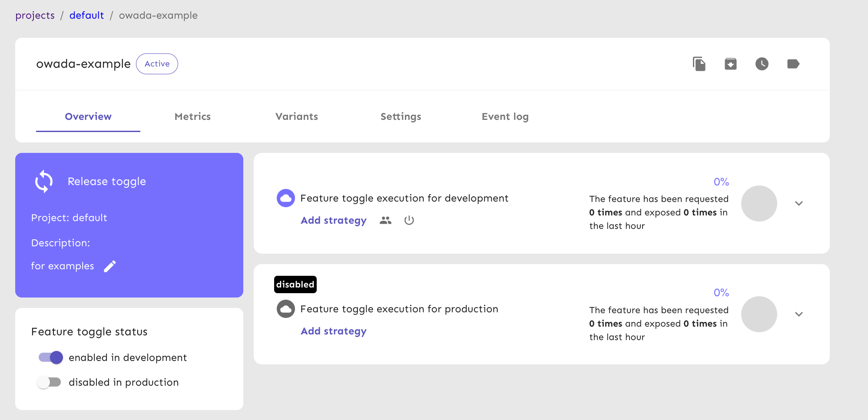The width and height of the screenshot is (868, 420).
Task: Enable the disabled in production switch
Action: pyautogui.click(x=49, y=382)
